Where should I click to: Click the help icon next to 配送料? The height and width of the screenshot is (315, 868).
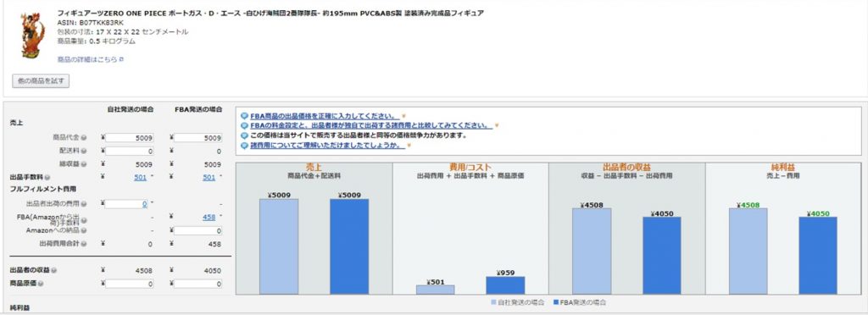click(x=84, y=151)
